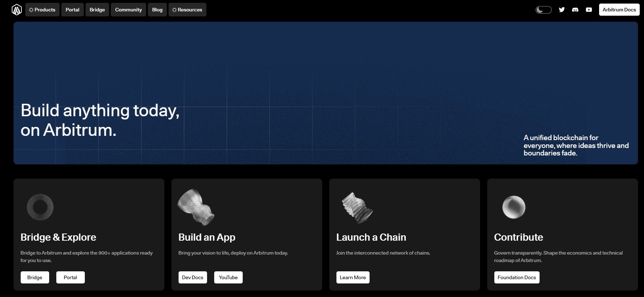Image resolution: width=644 pixels, height=297 pixels.
Task: Click 'Bring your vision to life' description
Action: point(233,253)
